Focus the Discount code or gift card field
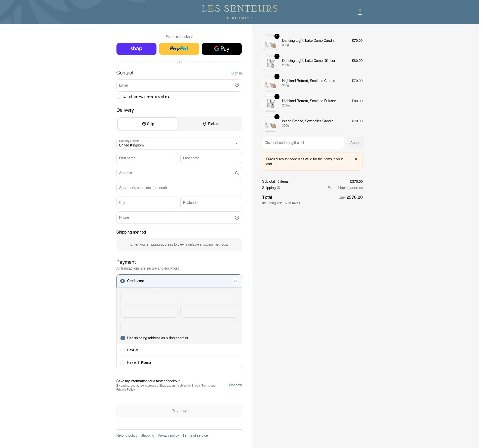Screen dimensions: 483x448 303,143
